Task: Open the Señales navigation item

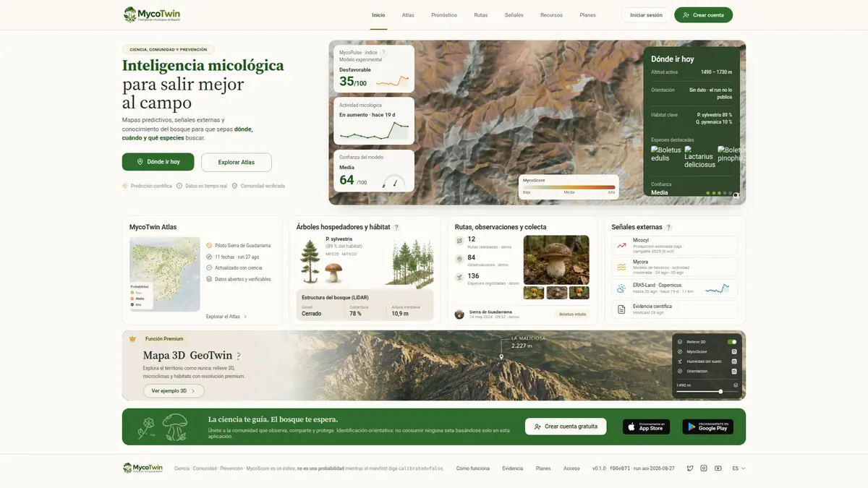Action: [x=514, y=15]
